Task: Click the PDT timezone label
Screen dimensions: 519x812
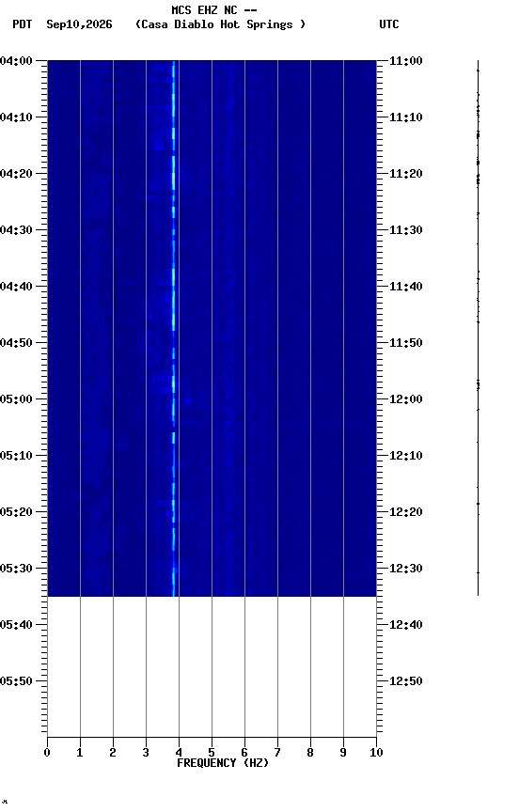Action: click(23, 24)
